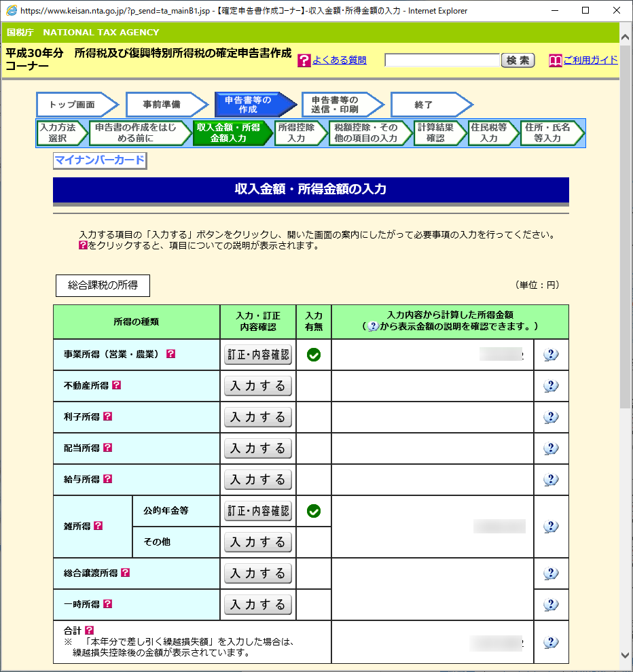Click the red help icon next to 不動産所得
Image resolution: width=633 pixels, height=672 pixels.
point(117,385)
